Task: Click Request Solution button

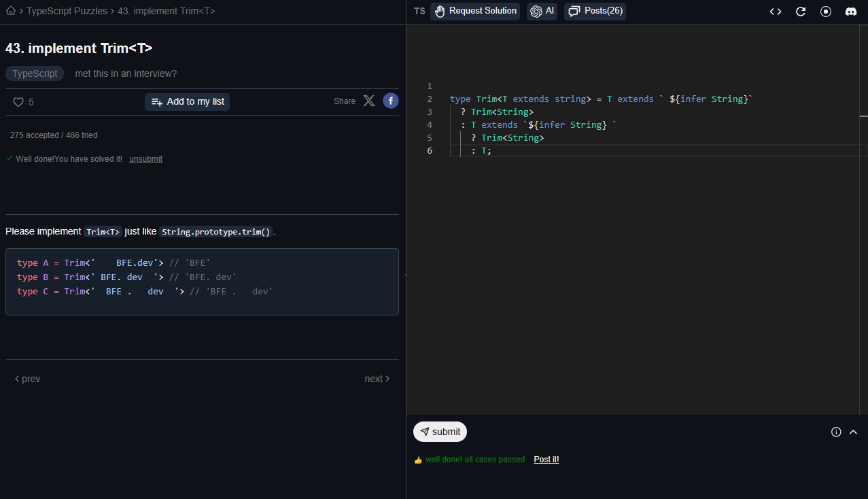Action: click(x=475, y=11)
